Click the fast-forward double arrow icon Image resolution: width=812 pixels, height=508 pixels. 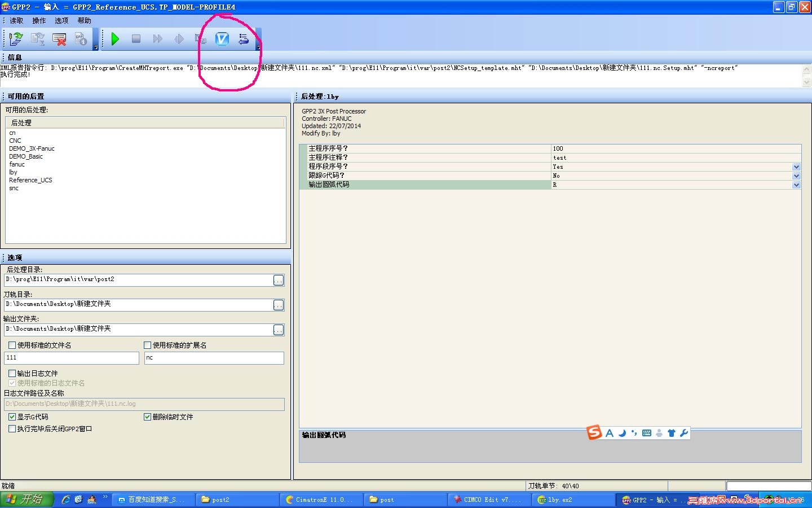click(x=158, y=39)
